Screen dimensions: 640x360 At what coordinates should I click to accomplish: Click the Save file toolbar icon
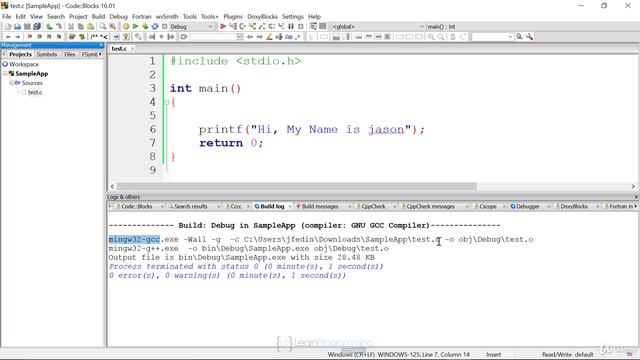point(27,27)
